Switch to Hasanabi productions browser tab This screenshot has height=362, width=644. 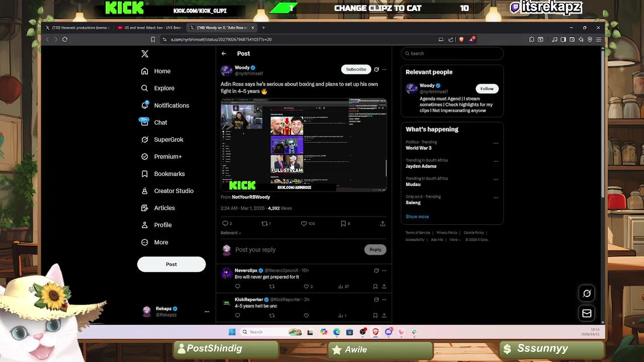click(77, 28)
